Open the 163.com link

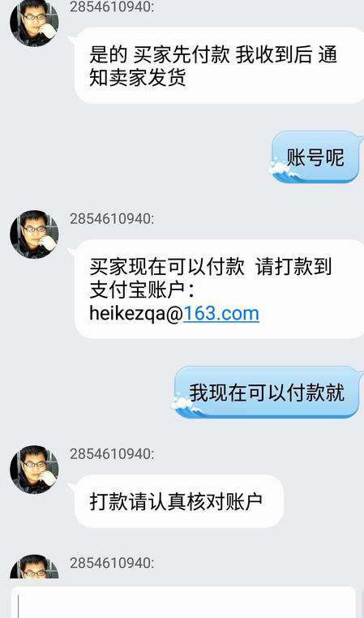click(x=221, y=313)
